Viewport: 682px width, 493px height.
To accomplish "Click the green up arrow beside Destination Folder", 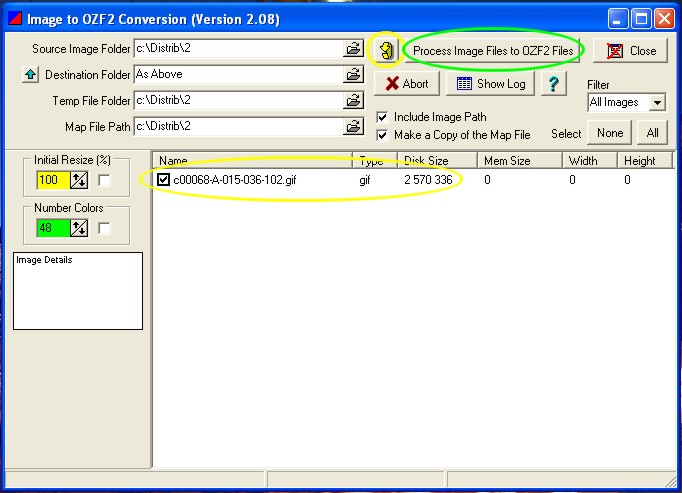I will click(x=30, y=75).
